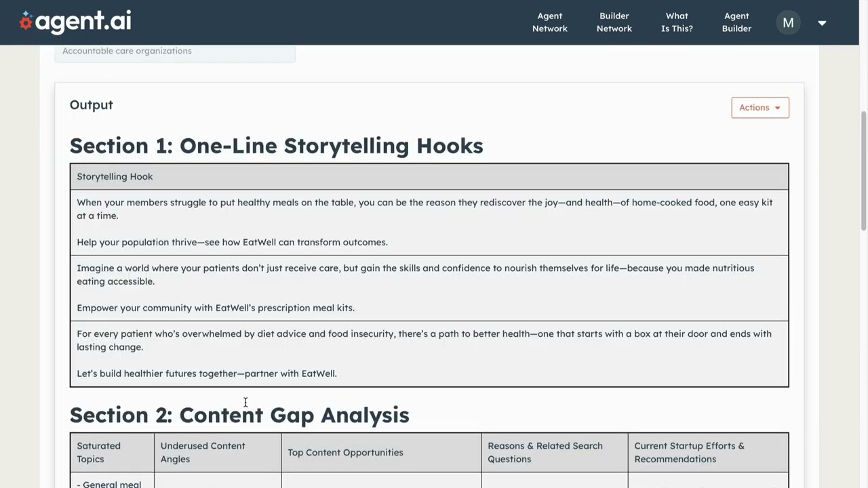This screenshot has height=488, width=868.
Task: Select Section 1: One-Line Storytelling Hooks heading
Action: (x=277, y=146)
